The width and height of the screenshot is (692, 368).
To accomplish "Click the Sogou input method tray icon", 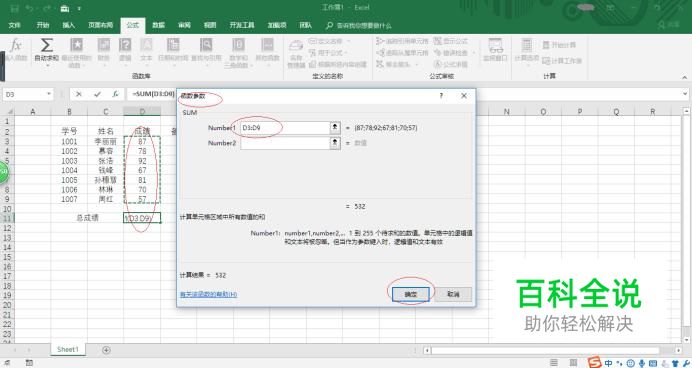I will click(594, 363).
